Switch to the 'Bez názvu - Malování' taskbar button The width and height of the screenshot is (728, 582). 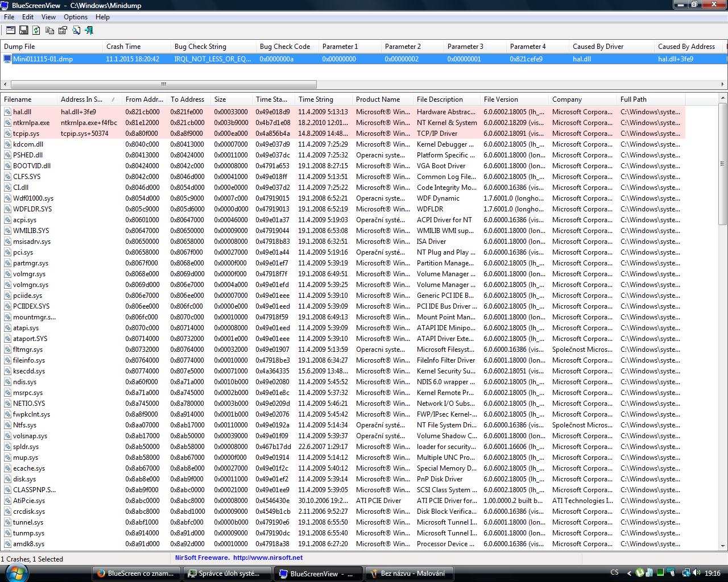[411, 573]
